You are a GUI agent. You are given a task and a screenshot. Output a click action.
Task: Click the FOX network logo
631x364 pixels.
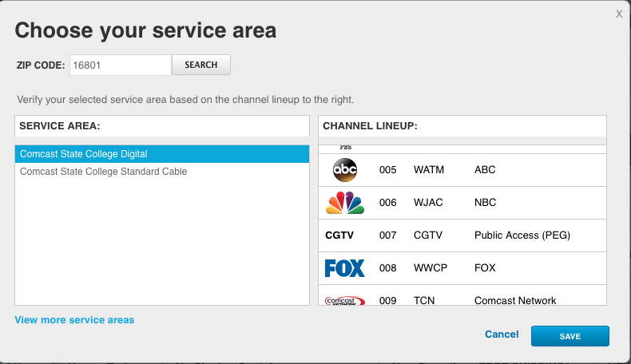coord(345,268)
